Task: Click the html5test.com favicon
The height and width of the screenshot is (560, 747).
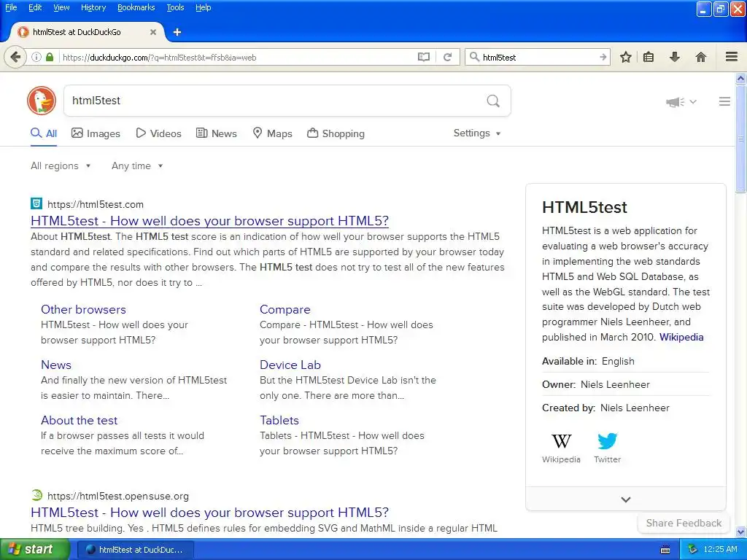Action: [x=36, y=204]
